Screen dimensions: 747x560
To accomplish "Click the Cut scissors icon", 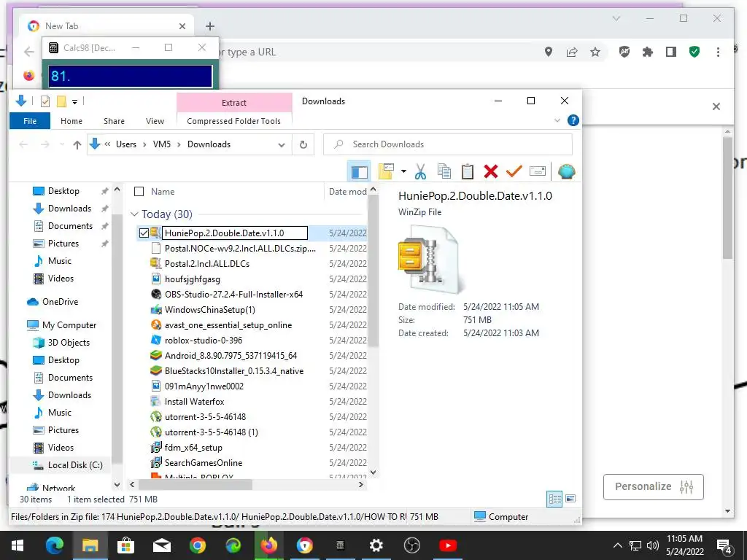I will click(420, 171).
